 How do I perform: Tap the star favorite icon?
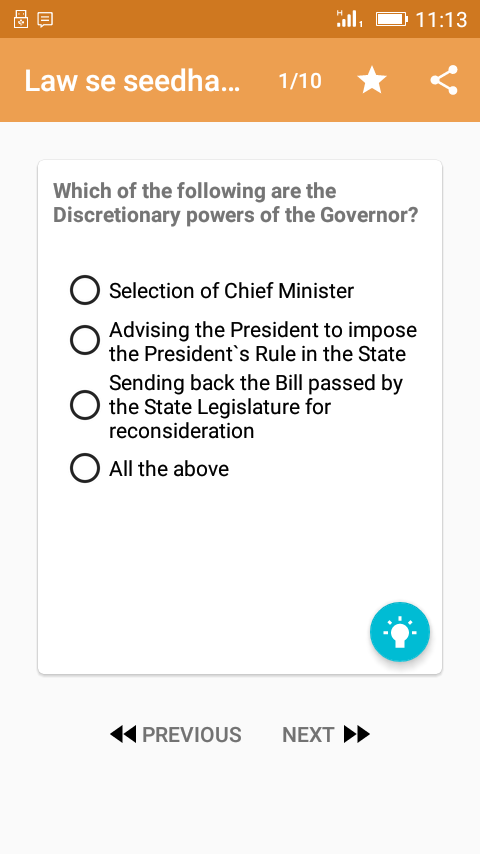372,81
